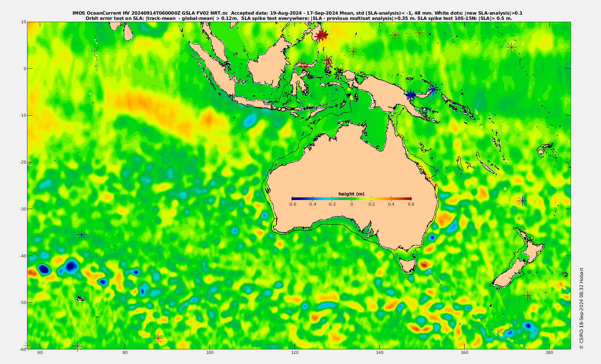This screenshot has height=364, width=601.
Task: Select the blue star cluster on Papua New Guinea's north coast
Action: point(411,95)
